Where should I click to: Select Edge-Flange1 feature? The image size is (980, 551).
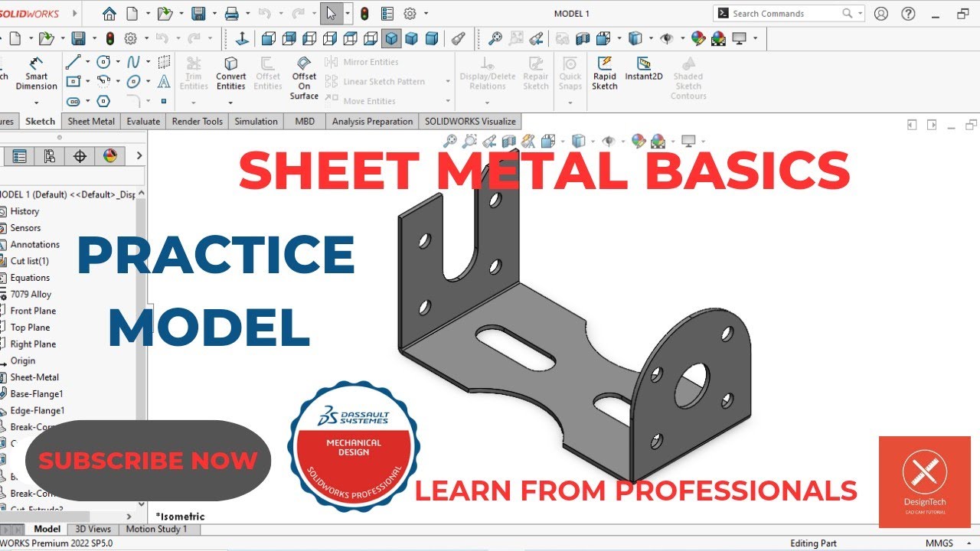[x=38, y=411]
